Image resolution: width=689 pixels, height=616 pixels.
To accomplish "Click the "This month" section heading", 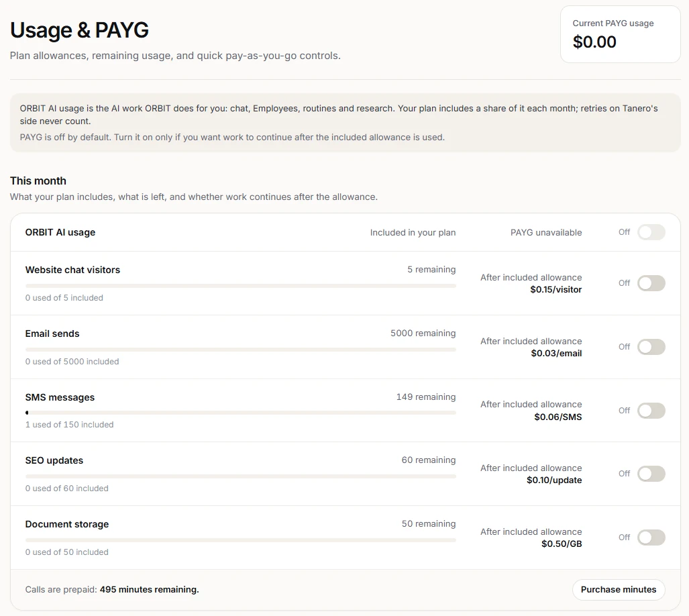I will coord(38,181).
